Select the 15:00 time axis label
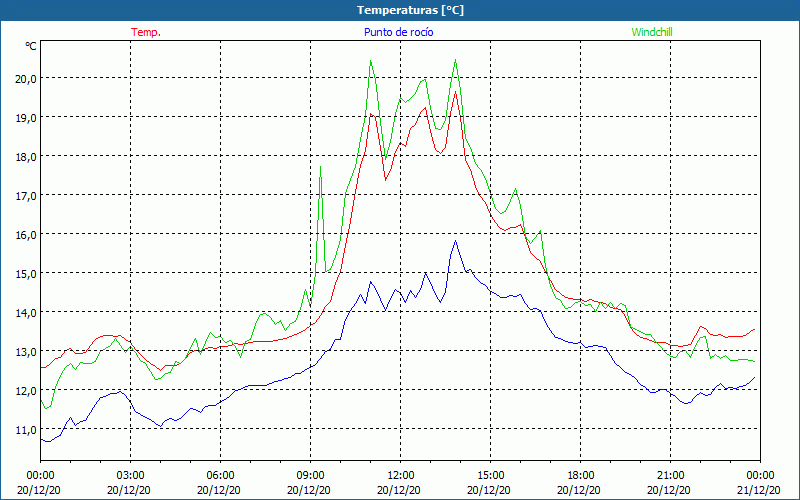 [x=490, y=475]
